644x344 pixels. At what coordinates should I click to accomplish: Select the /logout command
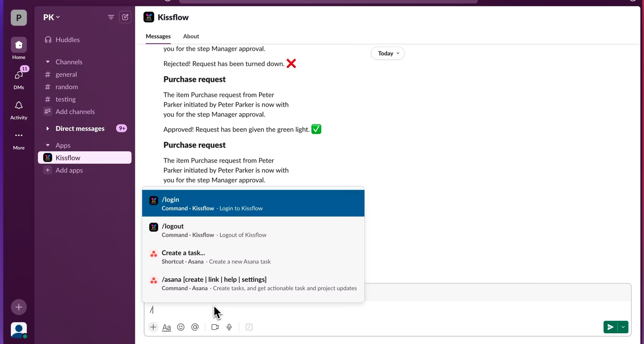pyautogui.click(x=253, y=230)
